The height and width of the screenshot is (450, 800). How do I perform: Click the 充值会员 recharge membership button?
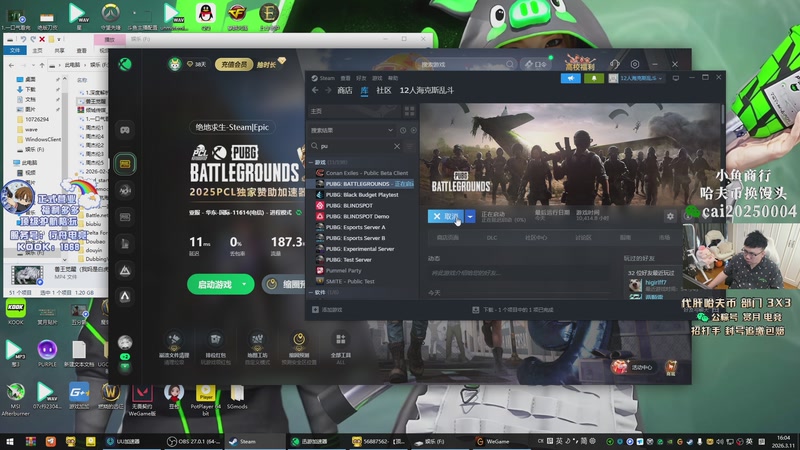pyautogui.click(x=234, y=64)
